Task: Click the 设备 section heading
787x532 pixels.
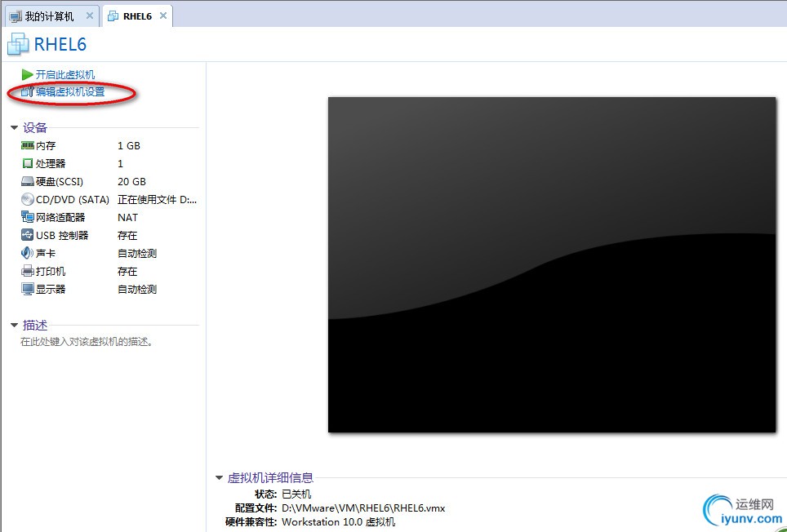Action: tap(34, 127)
